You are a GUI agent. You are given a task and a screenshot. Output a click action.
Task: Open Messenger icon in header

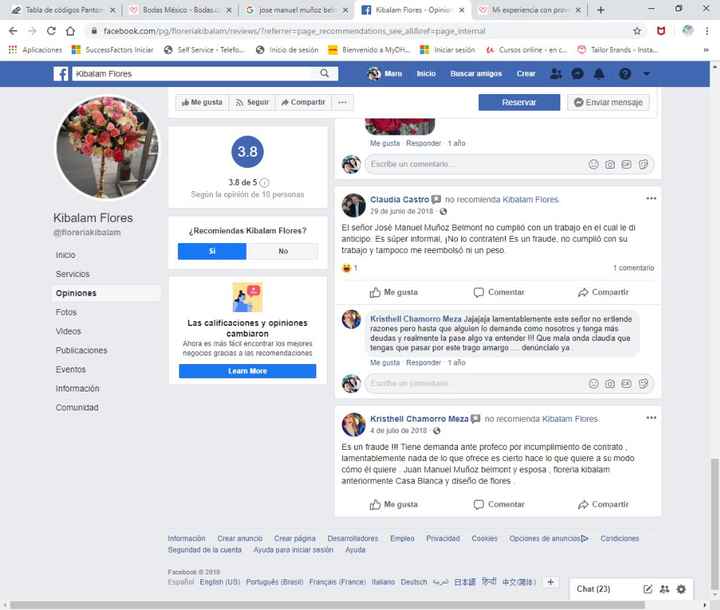(578, 73)
